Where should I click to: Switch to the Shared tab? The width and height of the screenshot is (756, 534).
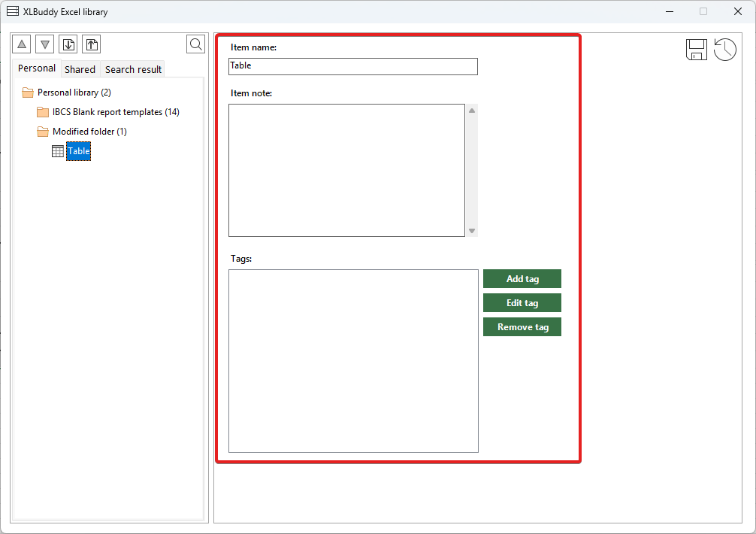point(80,69)
